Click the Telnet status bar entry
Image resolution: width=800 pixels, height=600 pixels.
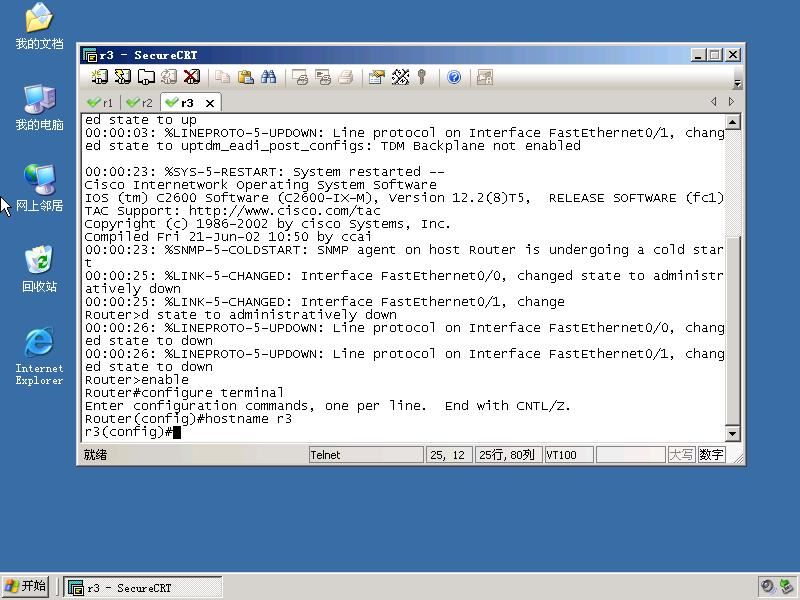366,455
